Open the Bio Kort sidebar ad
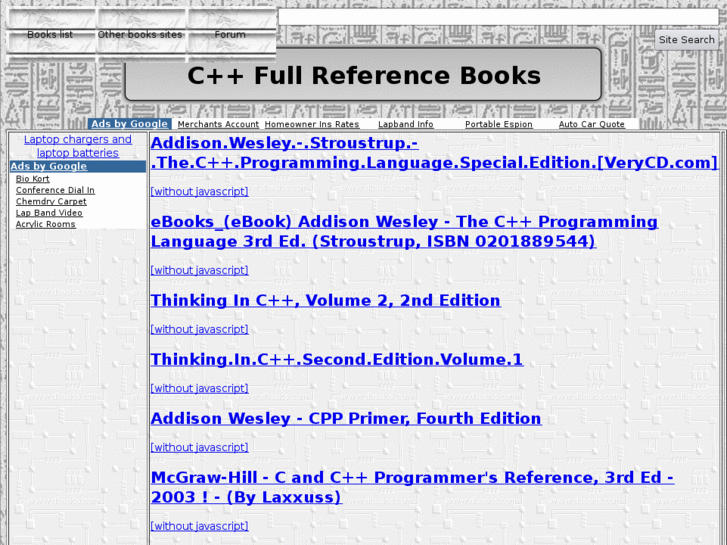 [x=32, y=179]
